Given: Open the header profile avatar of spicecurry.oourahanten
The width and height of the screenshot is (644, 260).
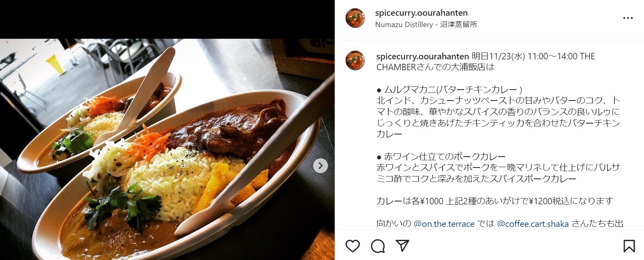Looking at the screenshot, I should [x=355, y=18].
